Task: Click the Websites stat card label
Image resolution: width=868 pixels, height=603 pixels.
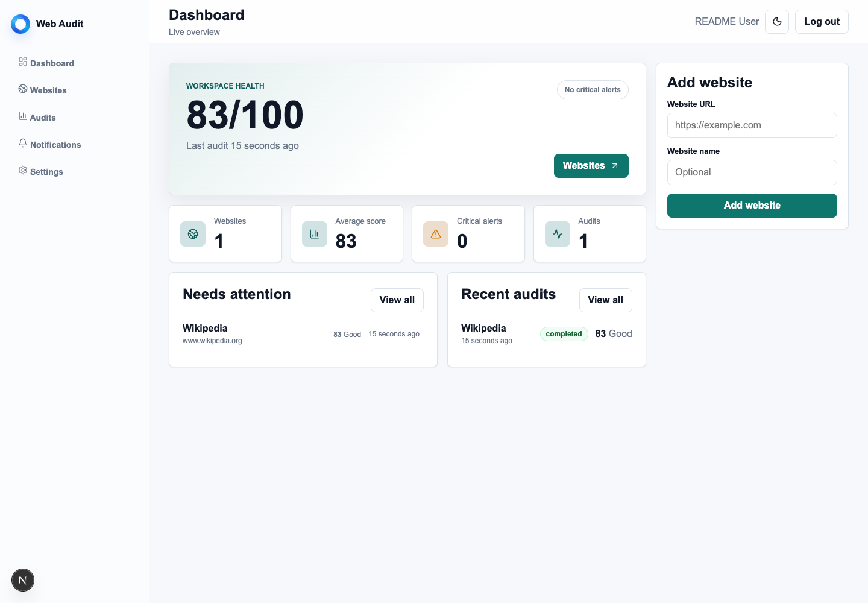Action: click(230, 221)
